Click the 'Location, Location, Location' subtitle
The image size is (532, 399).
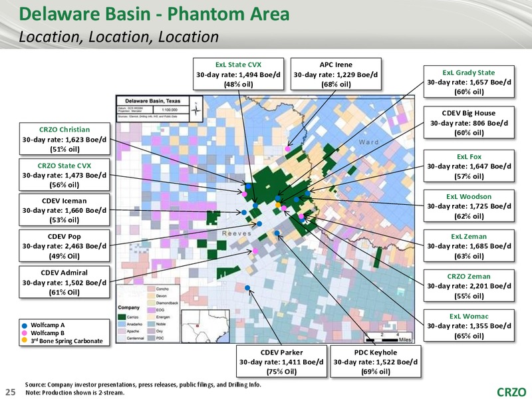(119, 37)
